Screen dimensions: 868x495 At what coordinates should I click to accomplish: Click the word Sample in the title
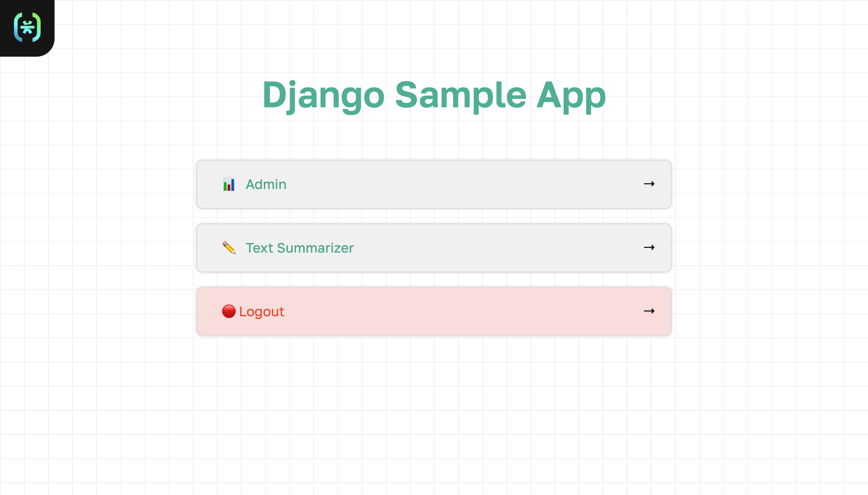click(x=461, y=96)
